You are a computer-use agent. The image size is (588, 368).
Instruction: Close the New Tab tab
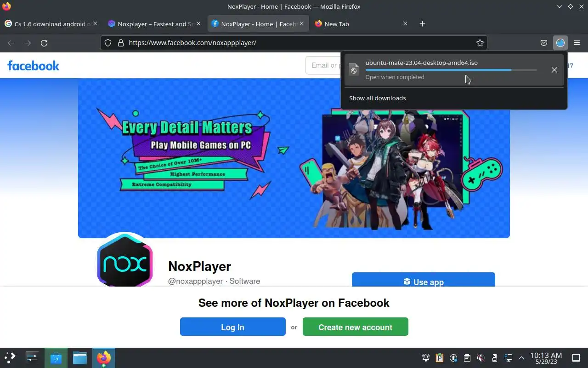coord(405,23)
